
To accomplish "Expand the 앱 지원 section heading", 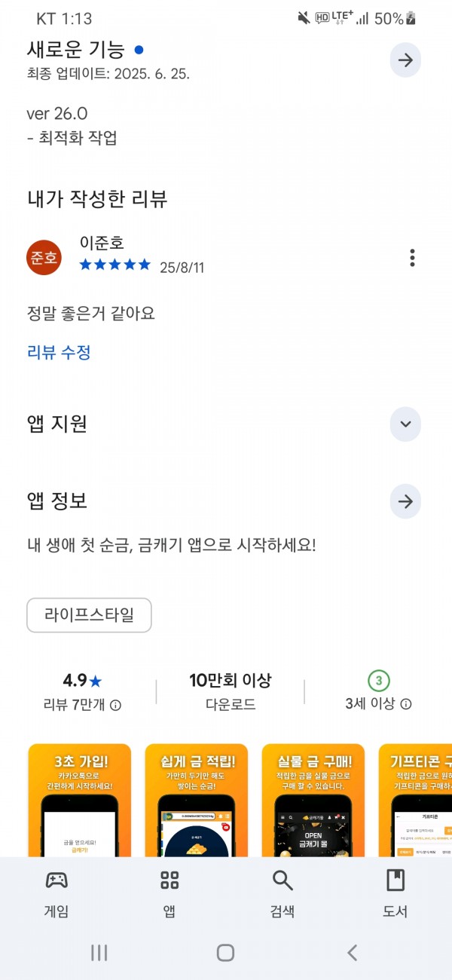I will click(x=57, y=424).
